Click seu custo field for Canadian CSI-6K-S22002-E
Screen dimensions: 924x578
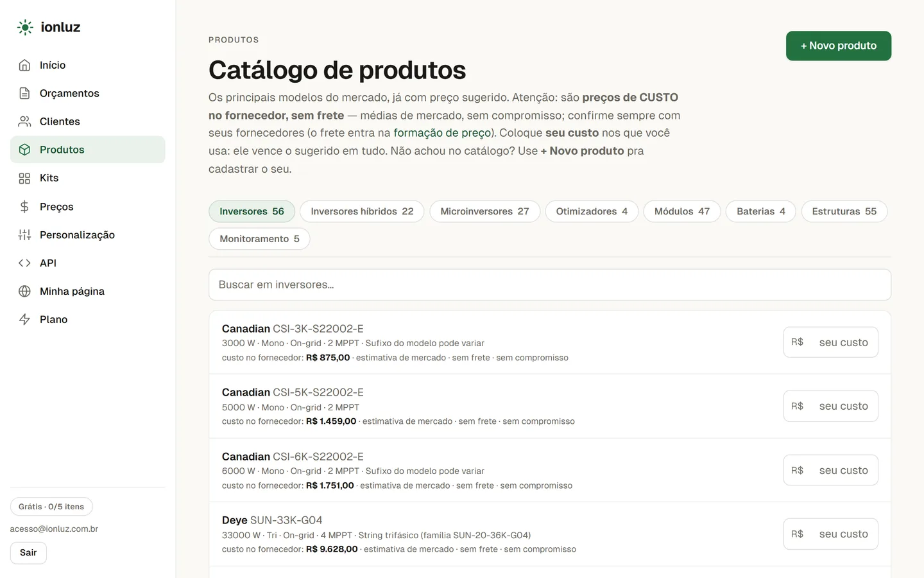[x=831, y=470]
